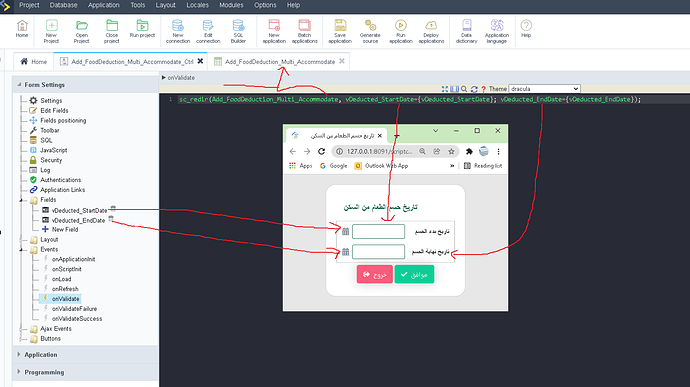Image resolution: width=690 pixels, height=387 pixels.
Task: Click the start date input field
Action: click(378, 231)
